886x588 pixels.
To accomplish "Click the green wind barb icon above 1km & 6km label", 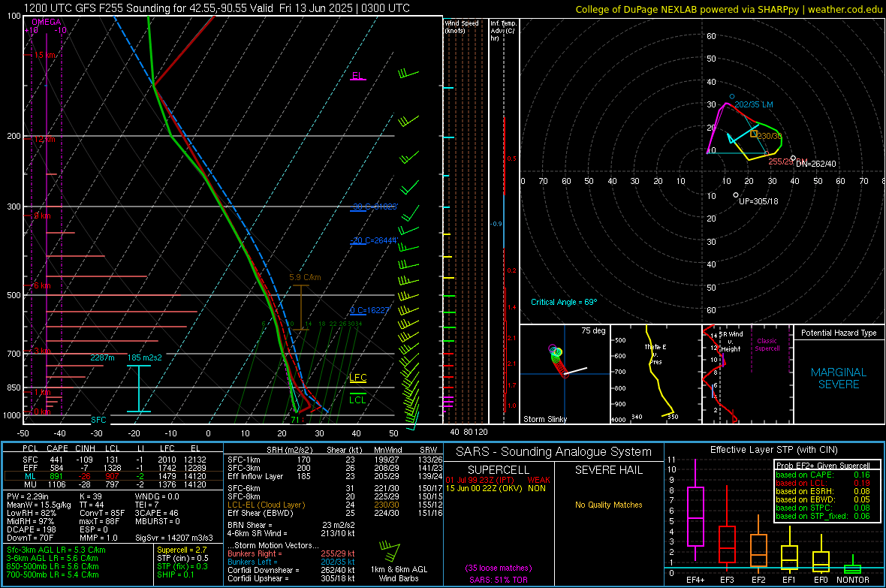I will 390,550.
